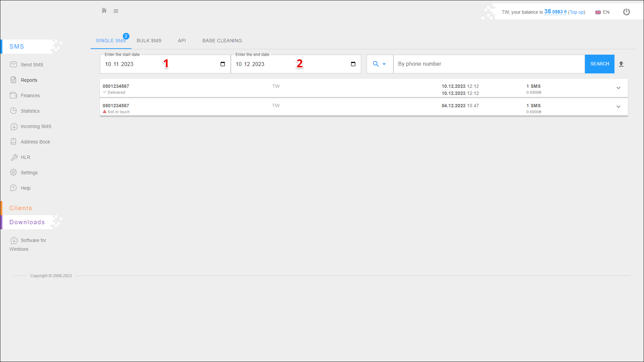Click the power logout icon
Viewport: 644px width, 362px height.
point(626,12)
